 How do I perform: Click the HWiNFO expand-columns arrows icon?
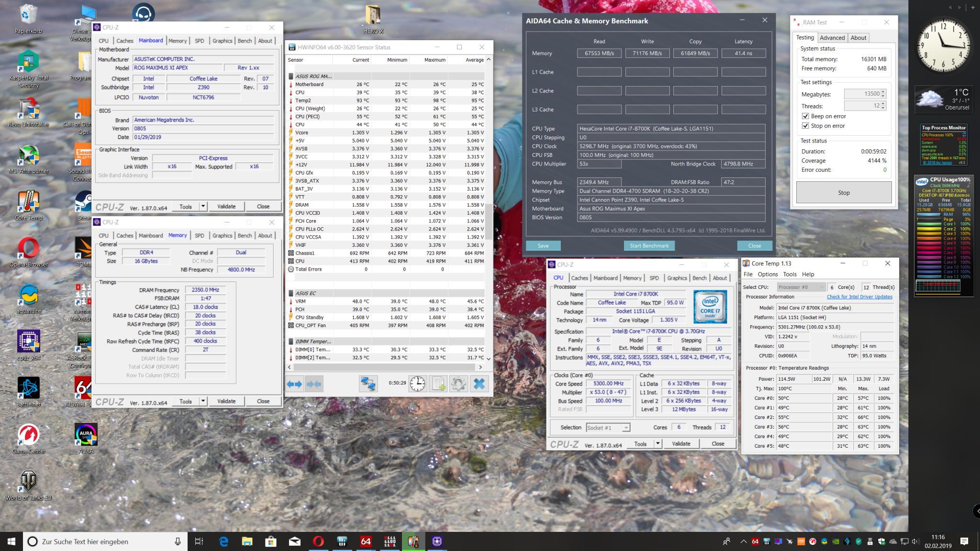(x=294, y=384)
